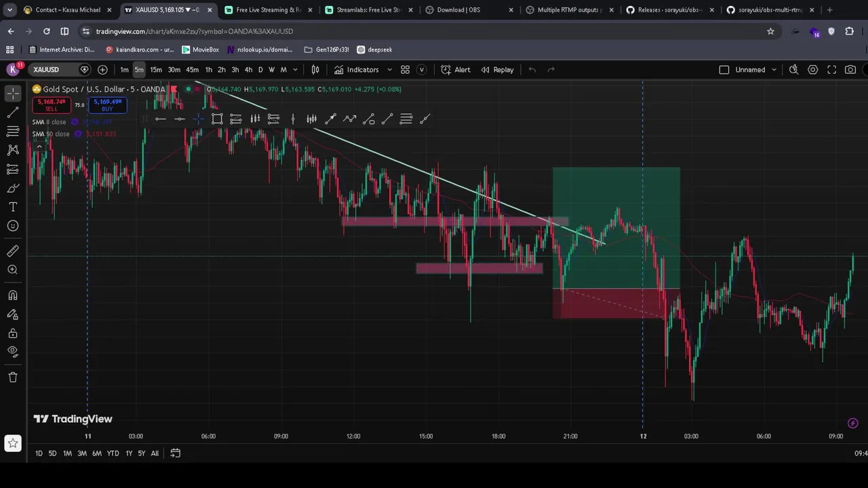Start bar Replay mode
The width and height of the screenshot is (868, 488).
tap(497, 70)
